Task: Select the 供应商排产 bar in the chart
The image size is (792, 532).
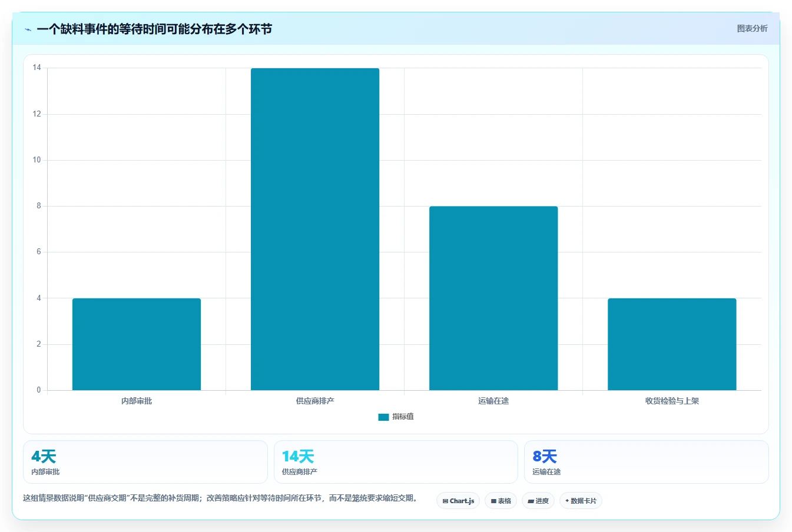Action: [x=315, y=229]
